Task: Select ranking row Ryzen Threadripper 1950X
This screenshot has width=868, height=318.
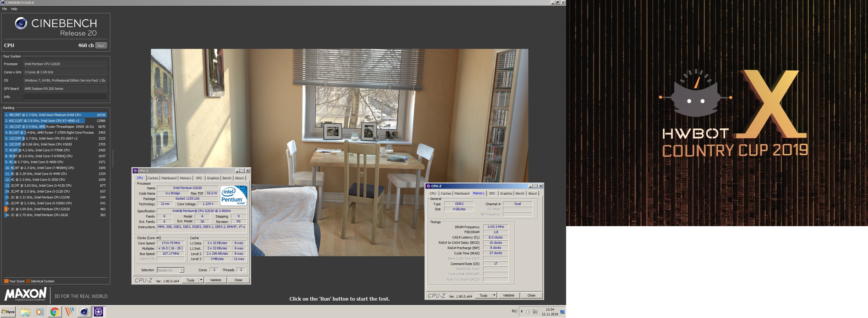Action: pos(55,127)
